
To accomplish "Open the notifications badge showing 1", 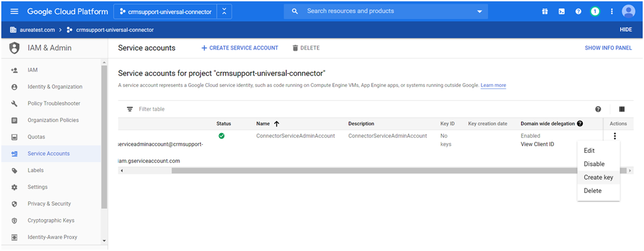I will (x=595, y=11).
